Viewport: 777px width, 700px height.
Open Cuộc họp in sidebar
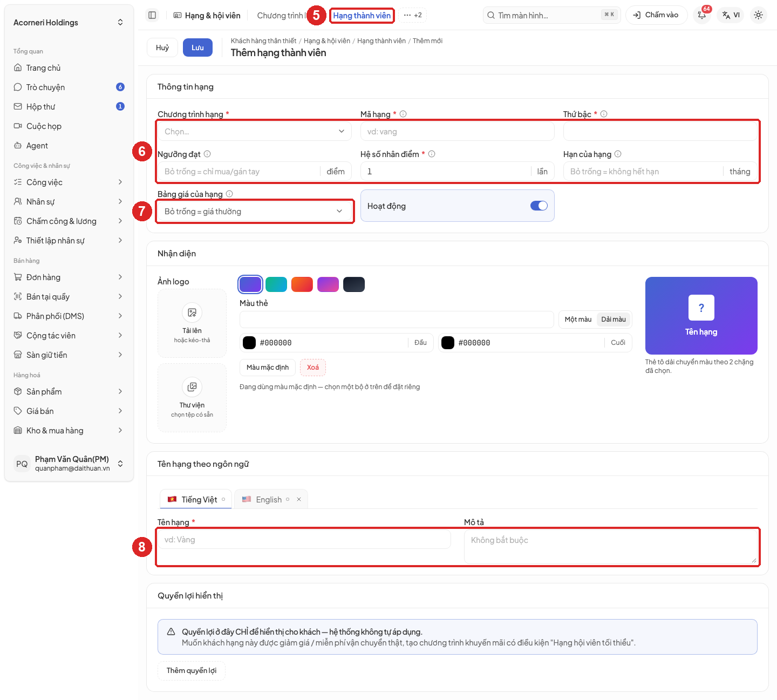coord(69,126)
